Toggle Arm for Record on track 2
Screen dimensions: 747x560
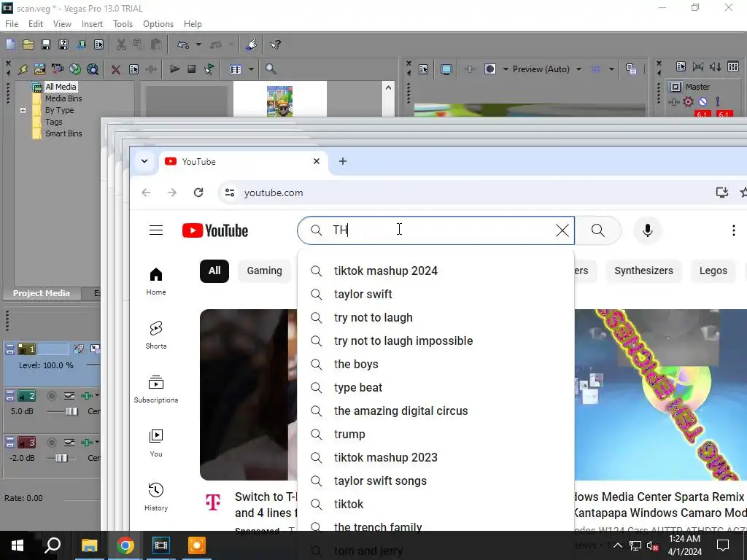point(52,396)
